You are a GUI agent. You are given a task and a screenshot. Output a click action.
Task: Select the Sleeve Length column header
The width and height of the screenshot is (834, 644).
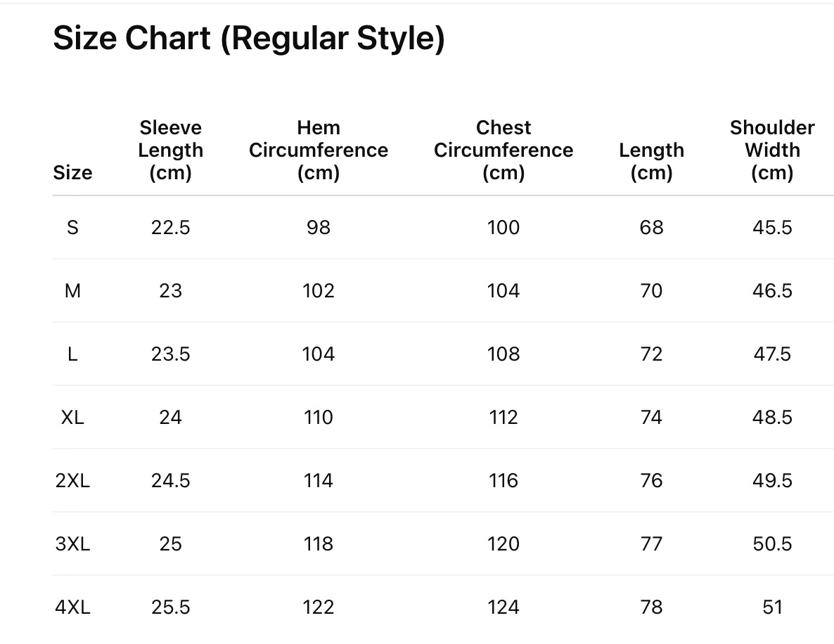pyautogui.click(x=170, y=150)
